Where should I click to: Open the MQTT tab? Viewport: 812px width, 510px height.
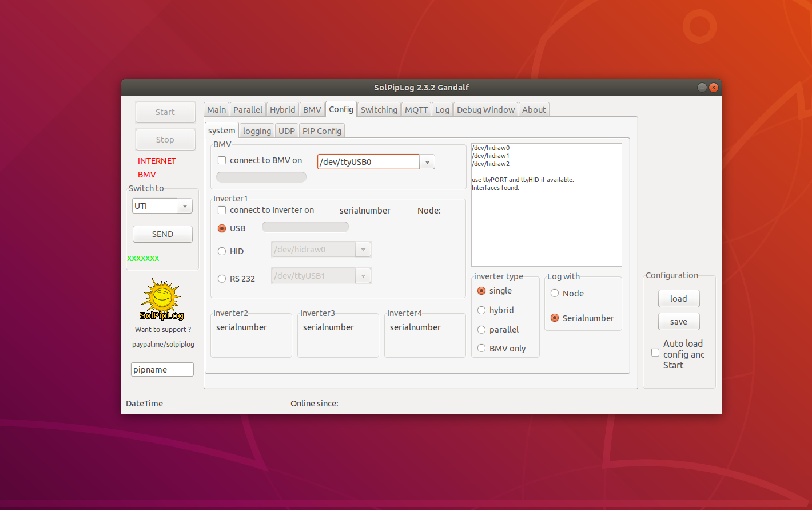416,110
